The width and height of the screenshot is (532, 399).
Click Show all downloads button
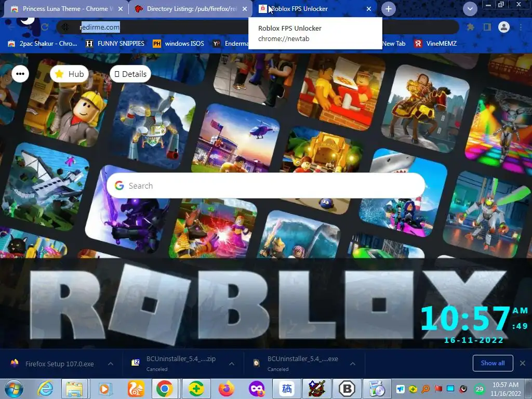click(493, 363)
